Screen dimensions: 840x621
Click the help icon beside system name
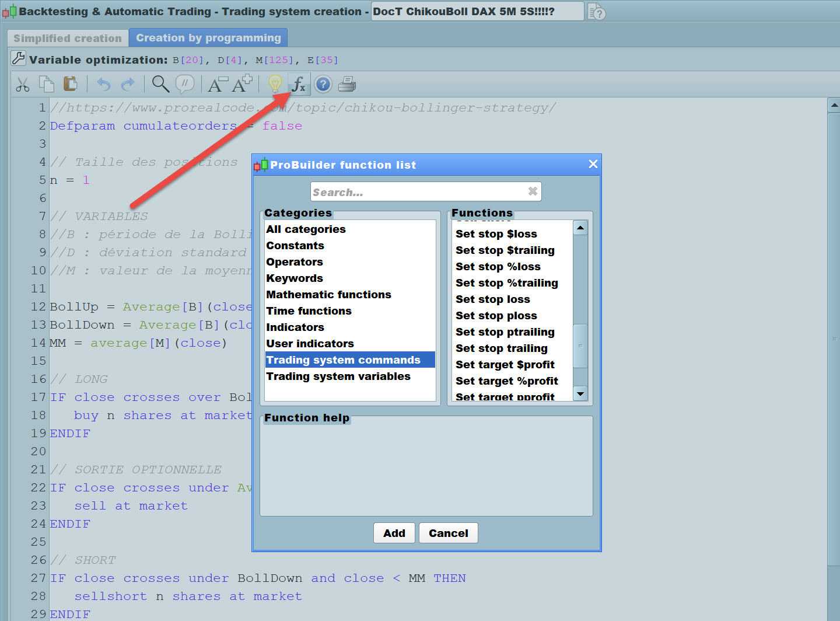tap(596, 12)
